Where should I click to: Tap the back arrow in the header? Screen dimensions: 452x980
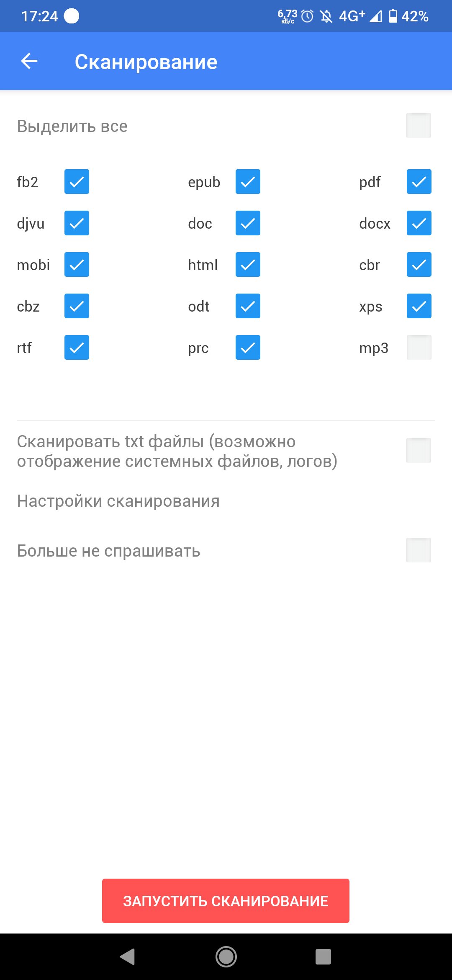pyautogui.click(x=29, y=62)
